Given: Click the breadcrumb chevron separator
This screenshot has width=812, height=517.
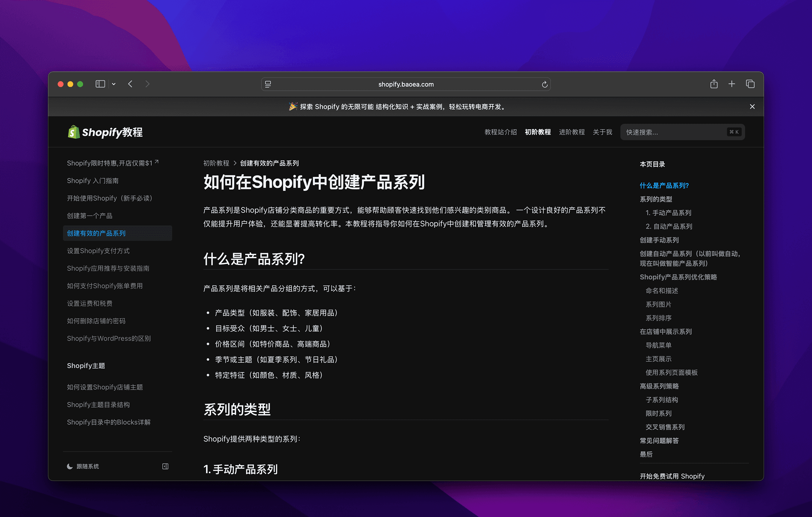Looking at the screenshot, I should click(235, 163).
